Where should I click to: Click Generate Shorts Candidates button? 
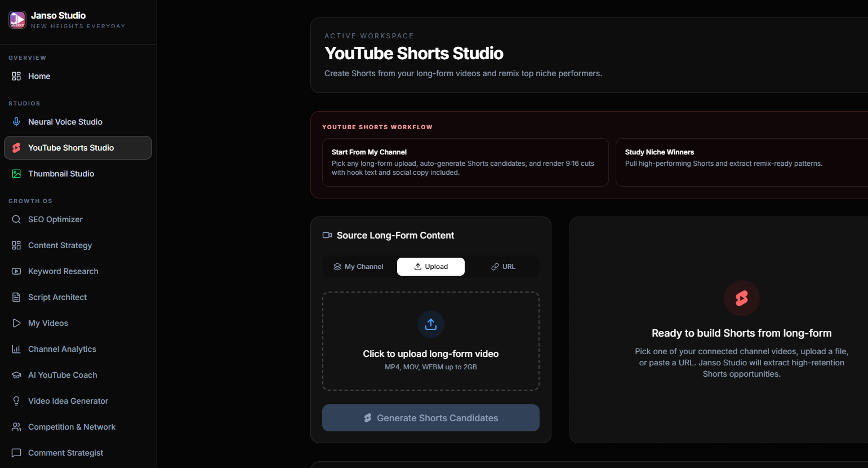[431, 418]
